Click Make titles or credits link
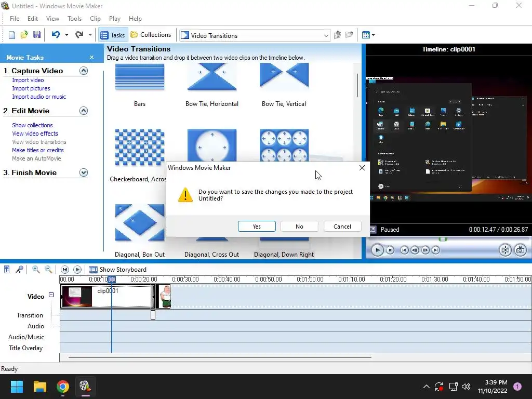 point(37,150)
